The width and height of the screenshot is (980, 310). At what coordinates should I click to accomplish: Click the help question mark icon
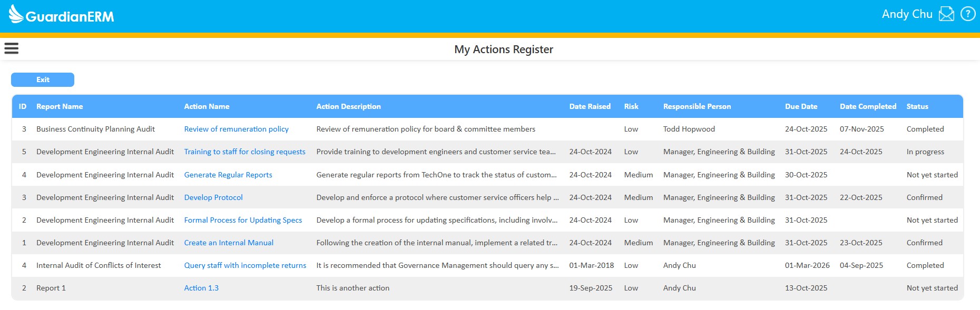pos(968,14)
